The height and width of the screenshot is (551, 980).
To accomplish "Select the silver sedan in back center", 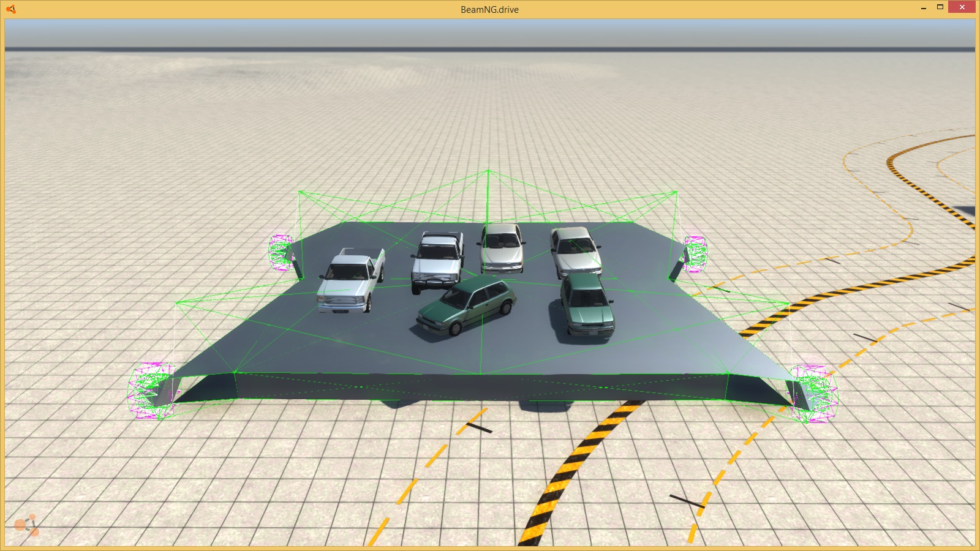I will 502,248.
